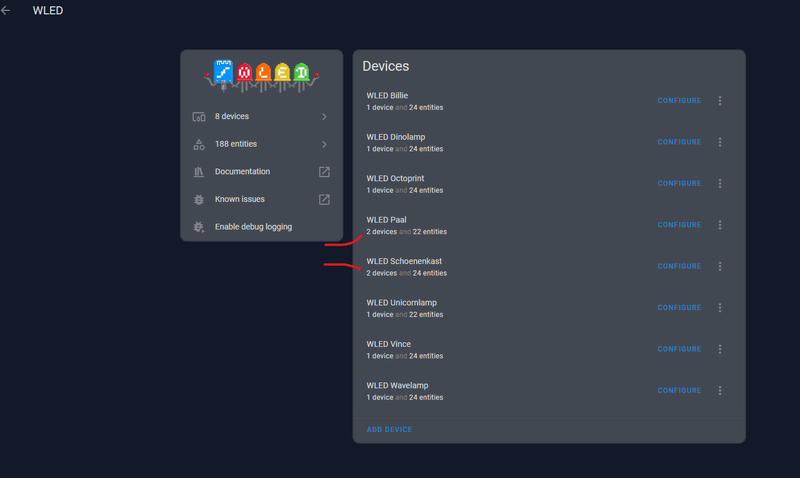
Task: Open '22 entities' link under WLED Paal
Action: point(430,232)
